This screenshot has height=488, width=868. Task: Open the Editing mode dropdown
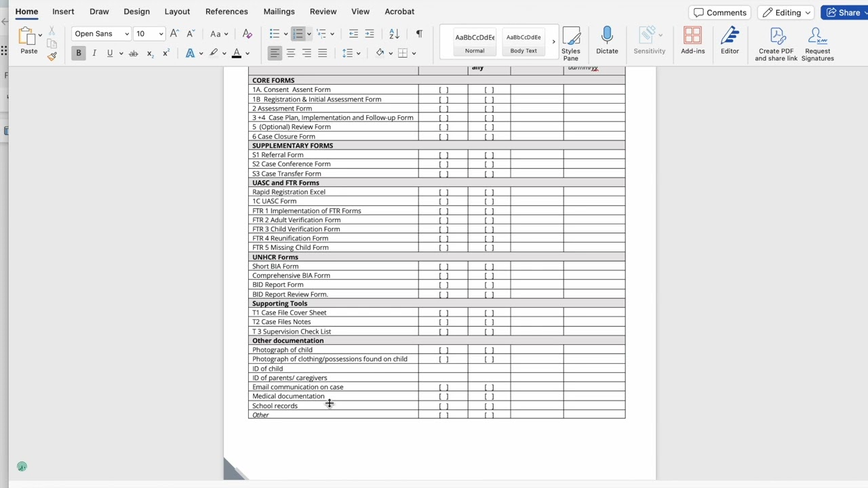click(x=787, y=12)
